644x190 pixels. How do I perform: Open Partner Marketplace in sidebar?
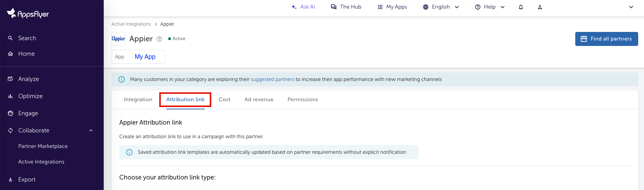click(x=43, y=146)
